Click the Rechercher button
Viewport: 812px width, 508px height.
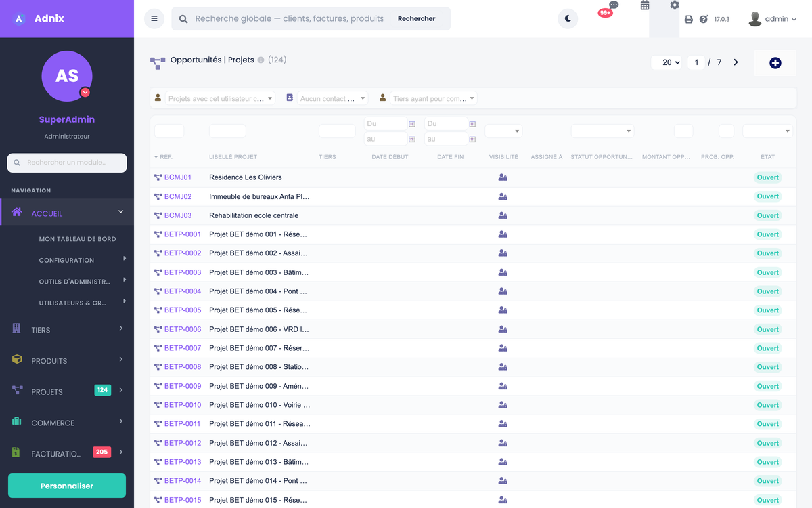(417, 19)
